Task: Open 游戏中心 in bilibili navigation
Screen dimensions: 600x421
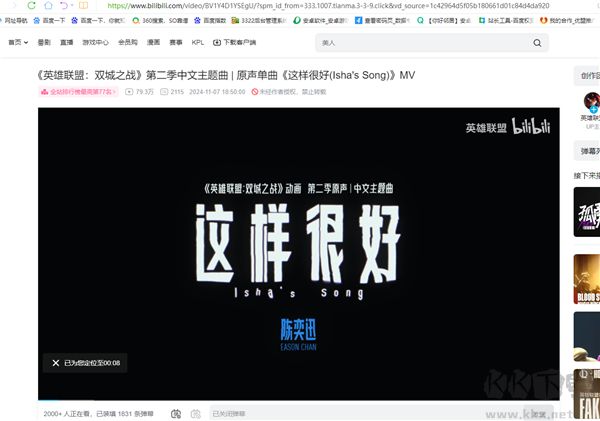Action: click(96, 42)
